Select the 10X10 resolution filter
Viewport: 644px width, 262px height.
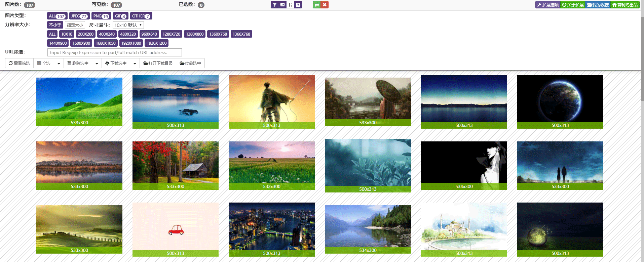pyautogui.click(x=67, y=34)
